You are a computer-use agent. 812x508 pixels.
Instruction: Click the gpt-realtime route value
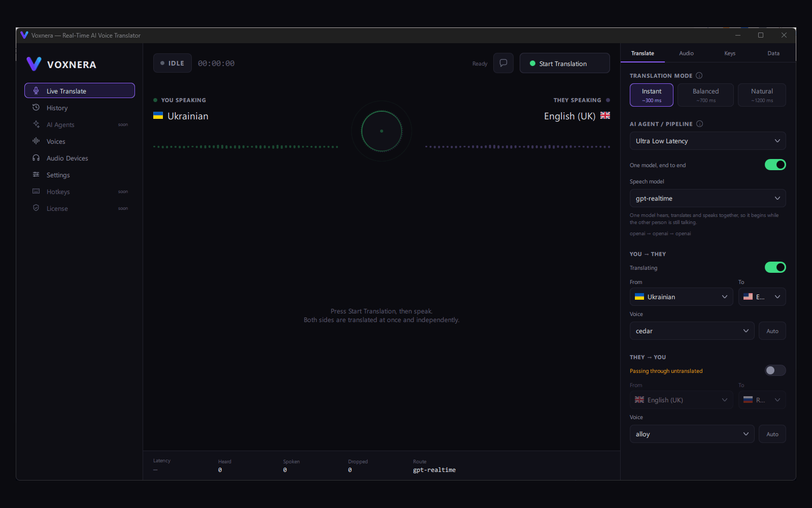click(434, 470)
